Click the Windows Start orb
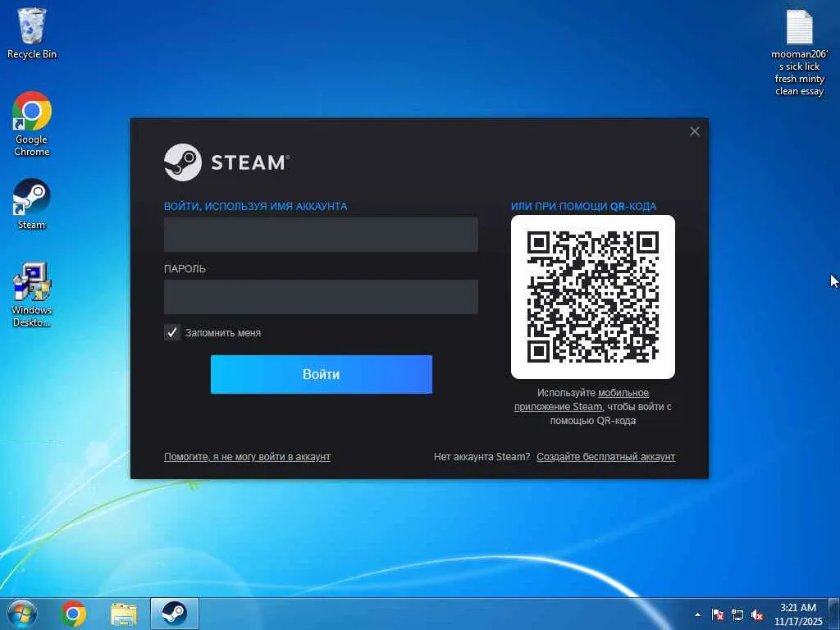Viewport: 840px width, 630px height. [x=22, y=614]
